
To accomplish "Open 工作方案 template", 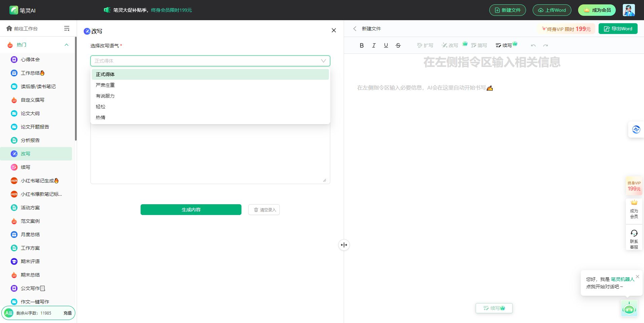I will click(x=36, y=248).
